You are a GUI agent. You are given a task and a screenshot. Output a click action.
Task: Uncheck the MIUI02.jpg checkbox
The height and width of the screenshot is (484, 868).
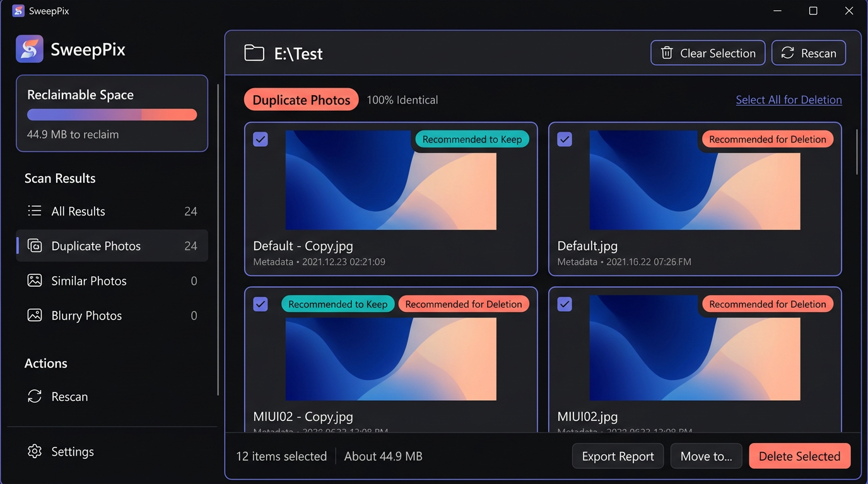565,304
